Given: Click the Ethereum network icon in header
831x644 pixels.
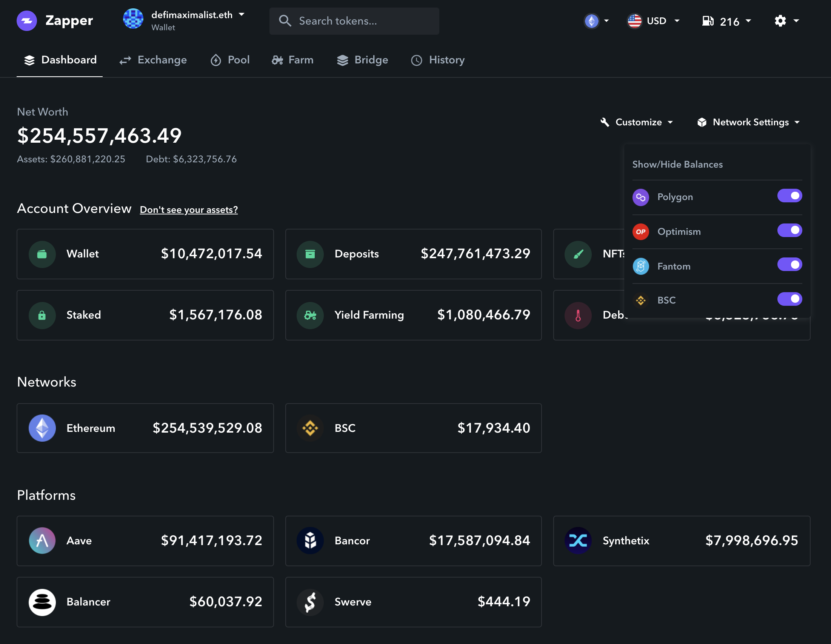Looking at the screenshot, I should coord(591,21).
